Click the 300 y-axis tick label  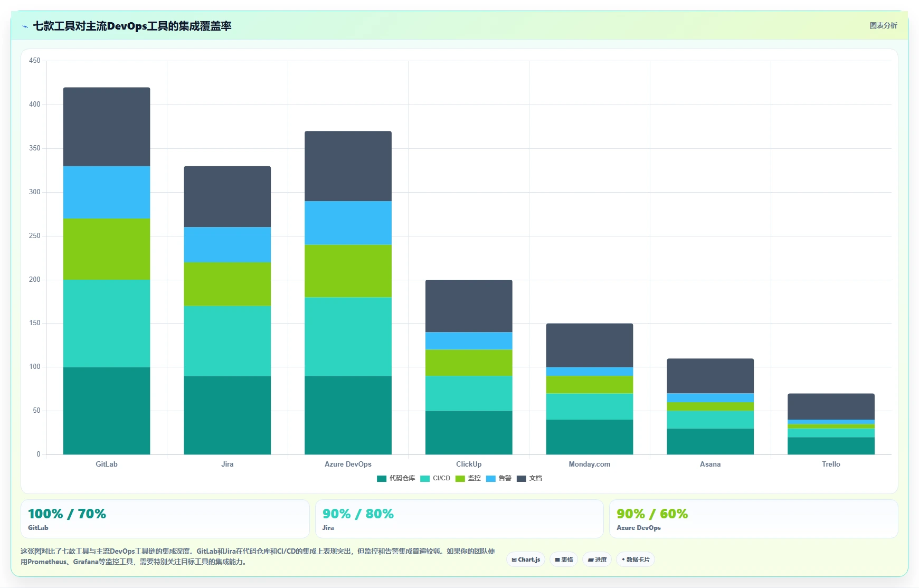click(35, 192)
